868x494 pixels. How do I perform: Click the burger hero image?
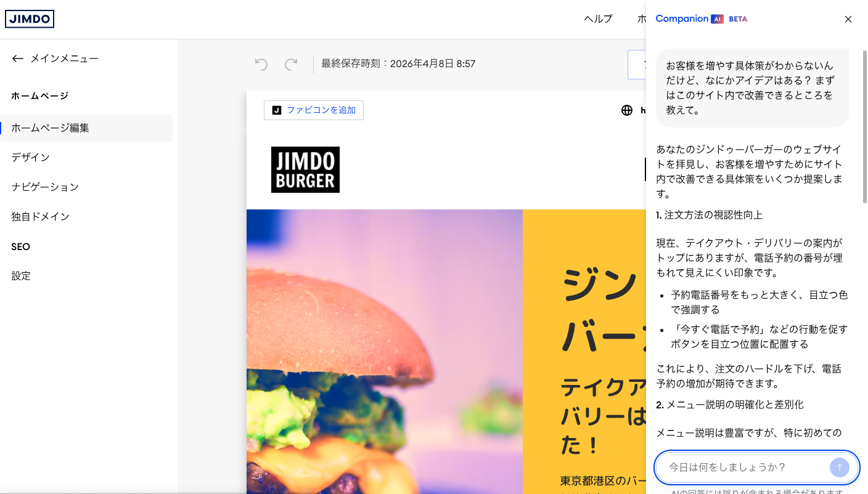tap(384, 351)
